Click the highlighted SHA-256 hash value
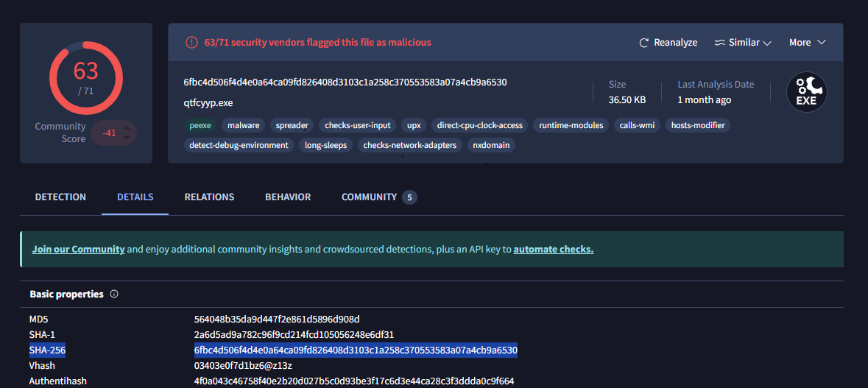Screen dimensions: 868x388 tap(356, 350)
